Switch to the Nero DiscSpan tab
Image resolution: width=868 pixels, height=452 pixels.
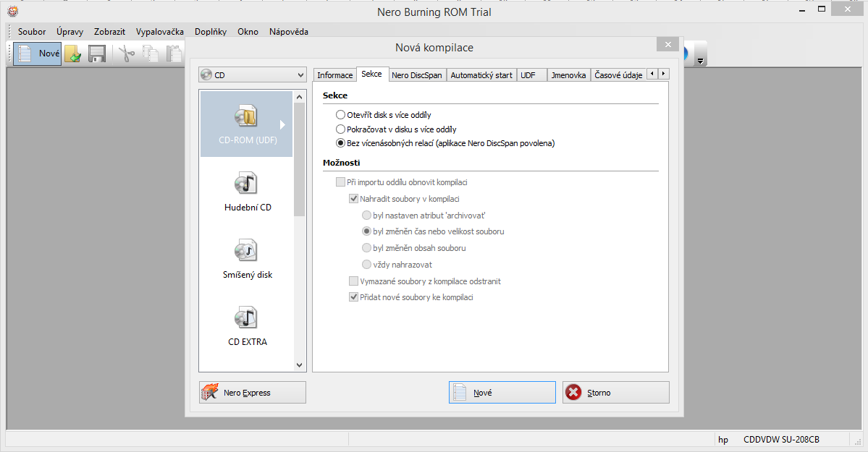417,75
